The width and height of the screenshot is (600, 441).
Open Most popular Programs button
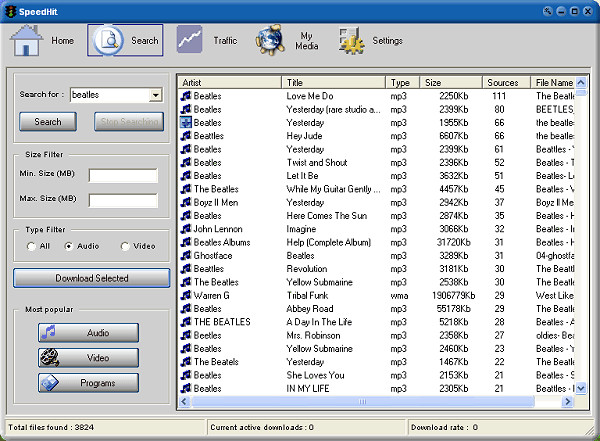pos(88,383)
